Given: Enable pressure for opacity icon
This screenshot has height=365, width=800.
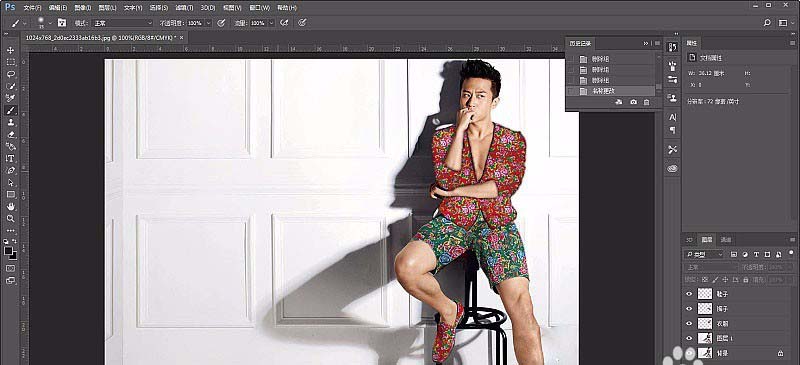Looking at the screenshot, I should (221, 23).
